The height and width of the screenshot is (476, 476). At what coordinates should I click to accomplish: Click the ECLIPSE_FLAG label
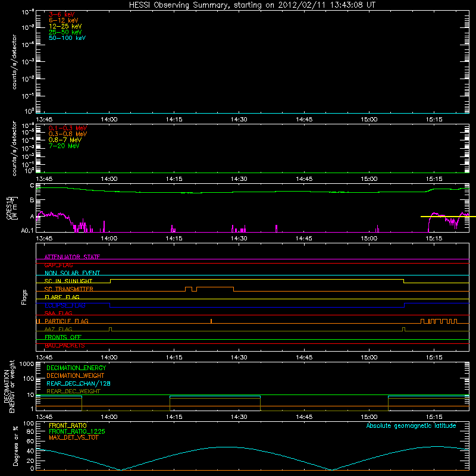click(x=65, y=305)
